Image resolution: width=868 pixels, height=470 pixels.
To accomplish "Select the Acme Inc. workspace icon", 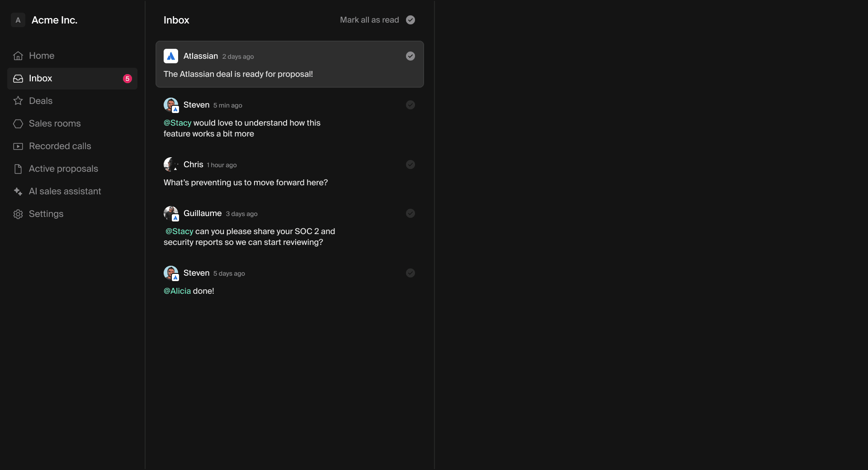I will click(18, 20).
